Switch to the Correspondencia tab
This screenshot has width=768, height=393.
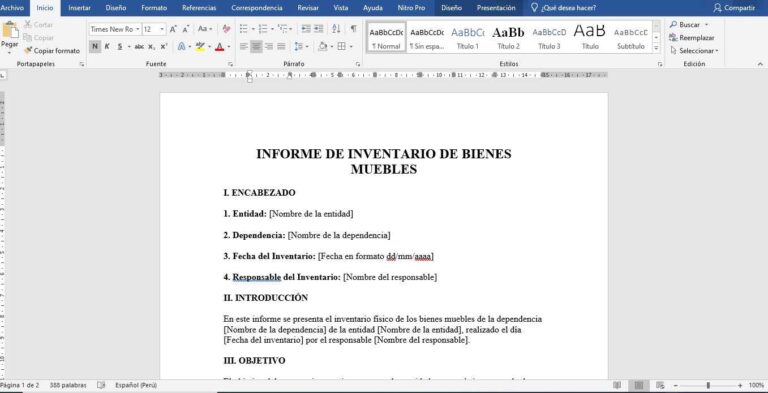point(257,8)
